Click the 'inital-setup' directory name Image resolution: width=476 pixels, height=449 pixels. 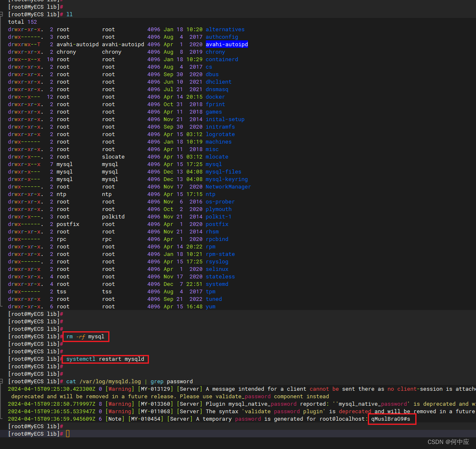tap(225, 119)
